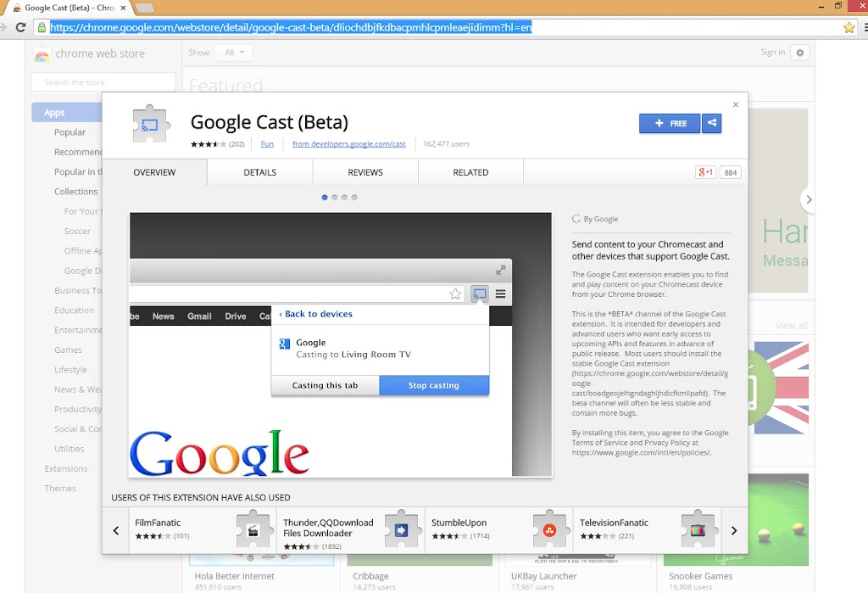The image size is (868, 593).
Task: Open Popular category in sidebar
Action: [70, 131]
